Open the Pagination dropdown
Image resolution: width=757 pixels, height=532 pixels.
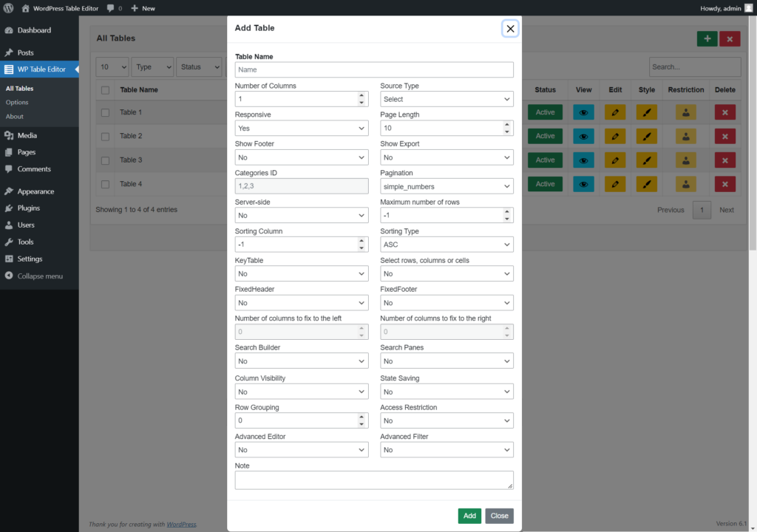pos(447,185)
